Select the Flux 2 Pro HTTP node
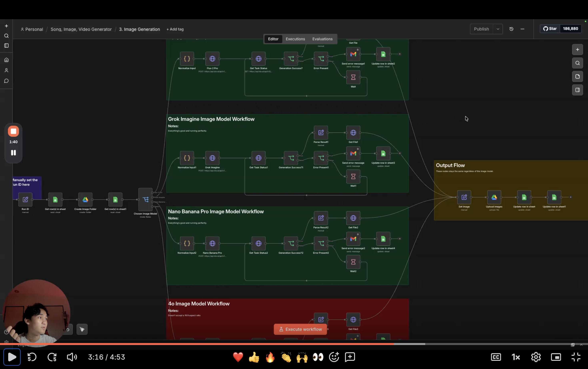 (212, 59)
